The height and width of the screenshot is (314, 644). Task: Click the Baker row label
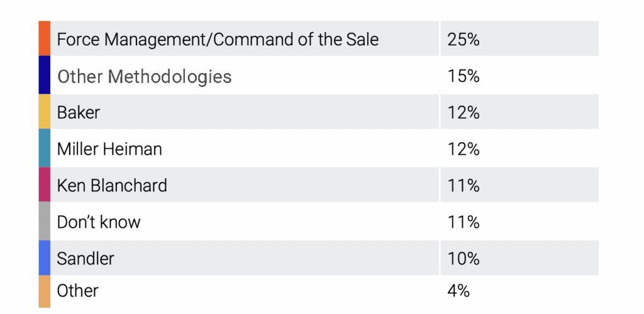pyautogui.click(x=79, y=113)
